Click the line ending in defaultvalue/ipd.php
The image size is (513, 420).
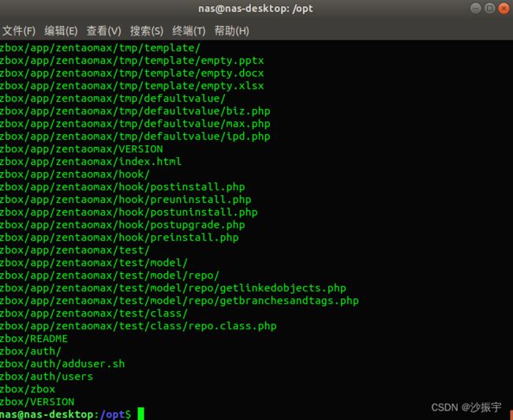tap(135, 136)
